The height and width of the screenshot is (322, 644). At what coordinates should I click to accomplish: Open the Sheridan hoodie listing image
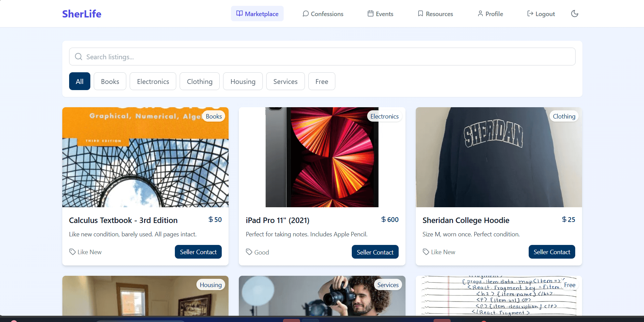click(x=499, y=158)
